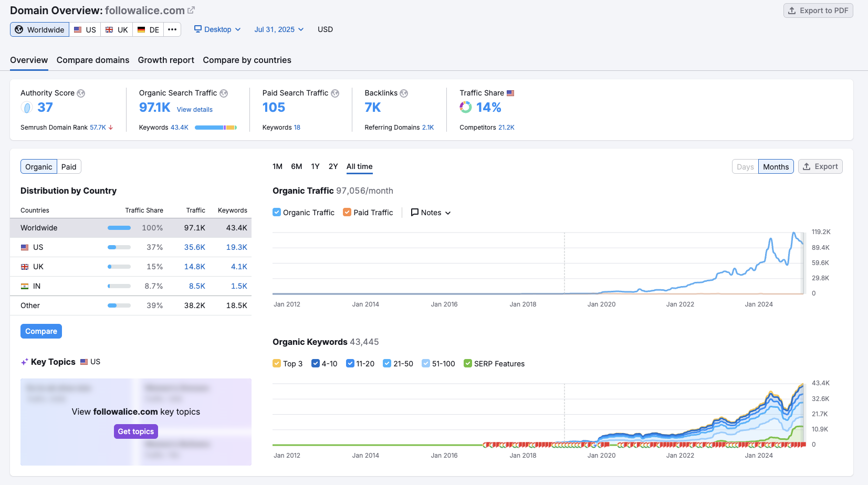This screenshot has height=485, width=868.
Task: Click the Authority Score gauge icon
Action: pyautogui.click(x=27, y=108)
